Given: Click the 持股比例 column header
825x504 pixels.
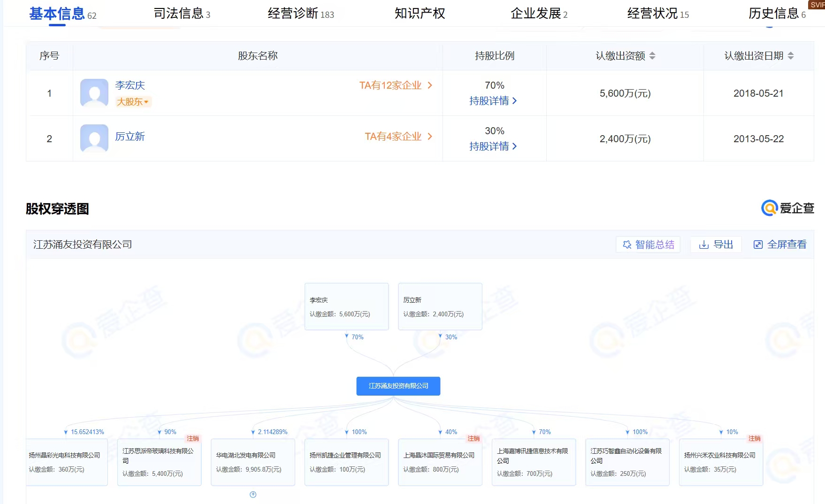Looking at the screenshot, I should pyautogui.click(x=495, y=56).
